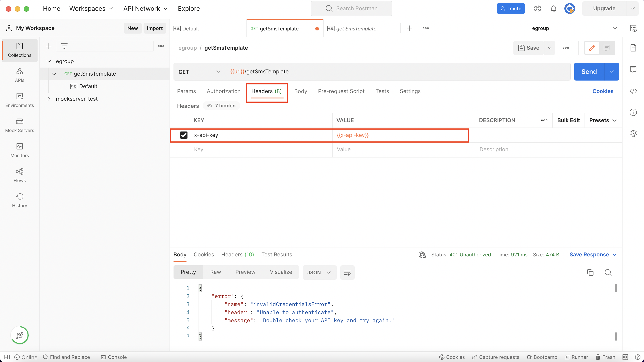The height and width of the screenshot is (362, 644).
Task: Open the Mock Servers panel
Action: tap(19, 125)
